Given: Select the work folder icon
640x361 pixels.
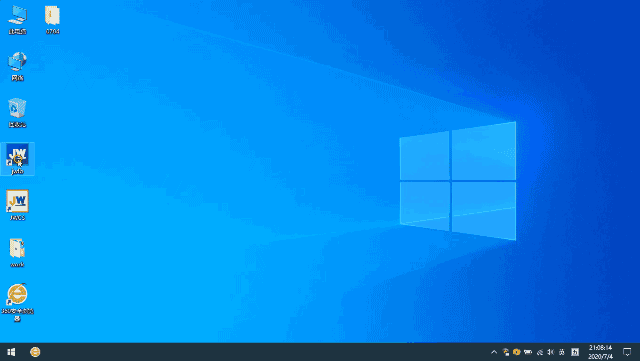Looking at the screenshot, I should click(x=18, y=253).
